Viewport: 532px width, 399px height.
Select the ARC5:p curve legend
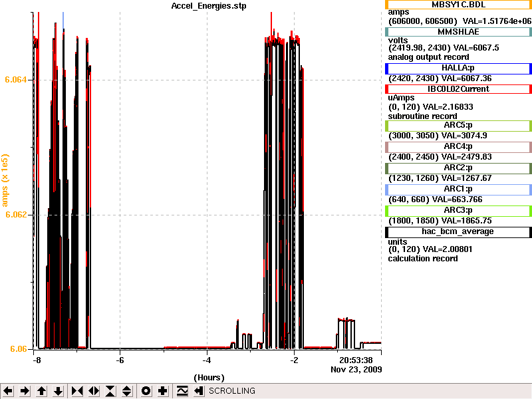[458, 126]
